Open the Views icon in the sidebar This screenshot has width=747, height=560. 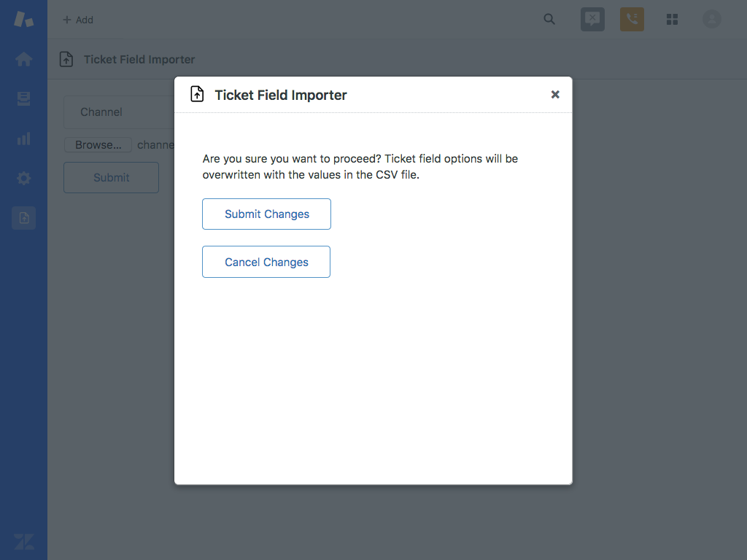coord(23,98)
